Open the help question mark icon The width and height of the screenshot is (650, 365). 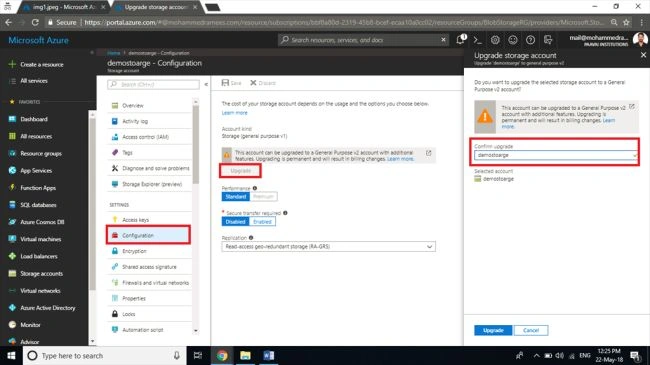tap(530, 40)
